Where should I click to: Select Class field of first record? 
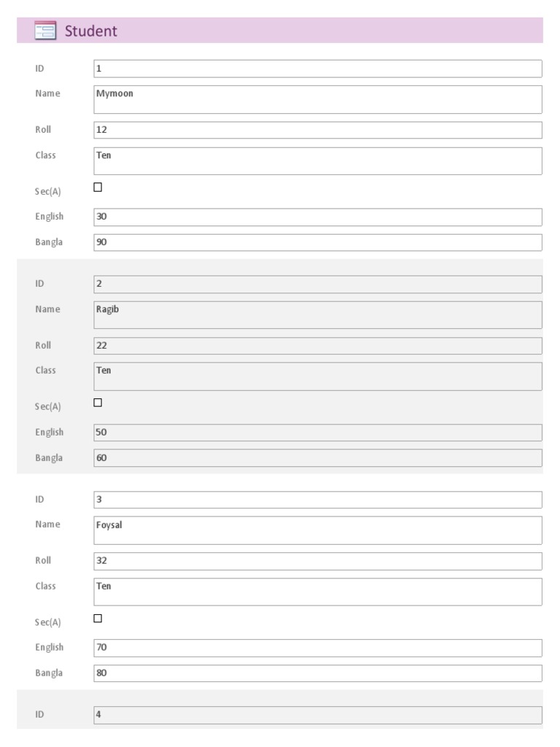pyautogui.click(x=318, y=161)
